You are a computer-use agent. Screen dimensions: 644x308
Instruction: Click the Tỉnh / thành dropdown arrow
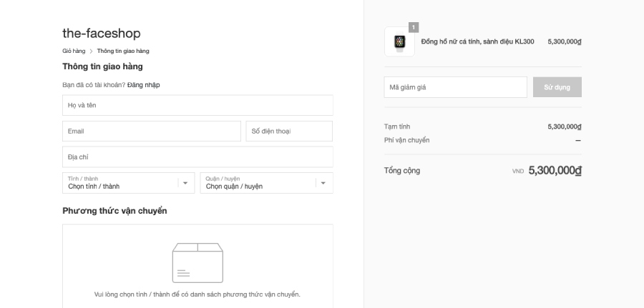pyautogui.click(x=185, y=183)
